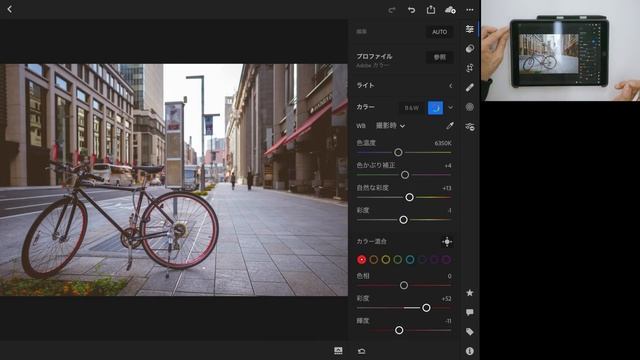Click the WB eyedropper selector
This screenshot has height=360, width=640.
pos(450,126)
